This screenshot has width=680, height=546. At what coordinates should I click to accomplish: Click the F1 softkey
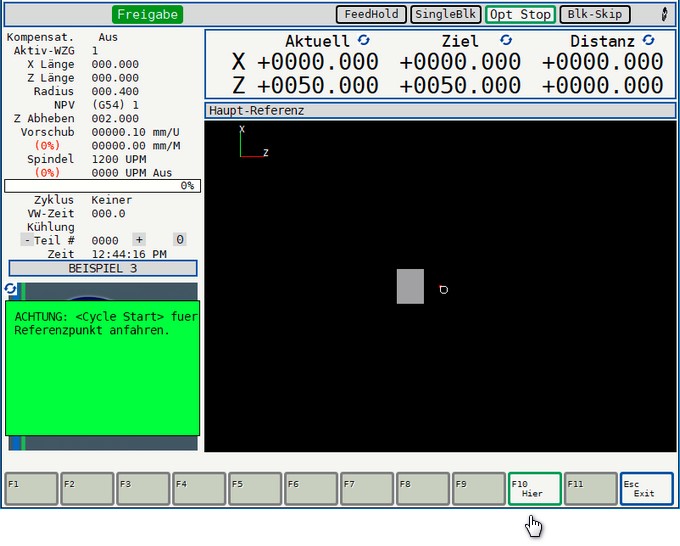point(31,489)
